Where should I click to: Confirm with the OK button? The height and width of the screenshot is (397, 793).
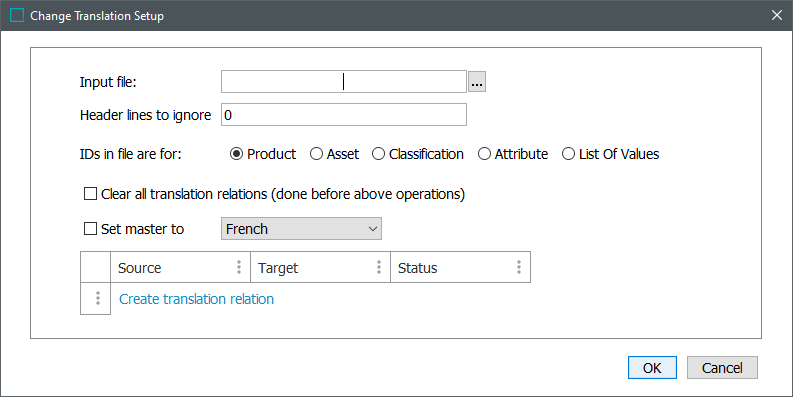coord(652,368)
